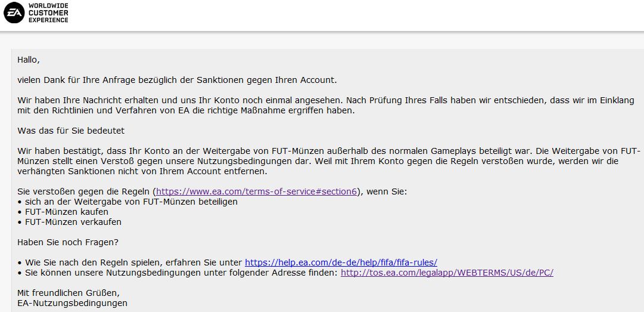Viewport: 644px width, 312px height.
Task: Click the line ending "Ihrem Account entfernen."
Action: (142, 172)
